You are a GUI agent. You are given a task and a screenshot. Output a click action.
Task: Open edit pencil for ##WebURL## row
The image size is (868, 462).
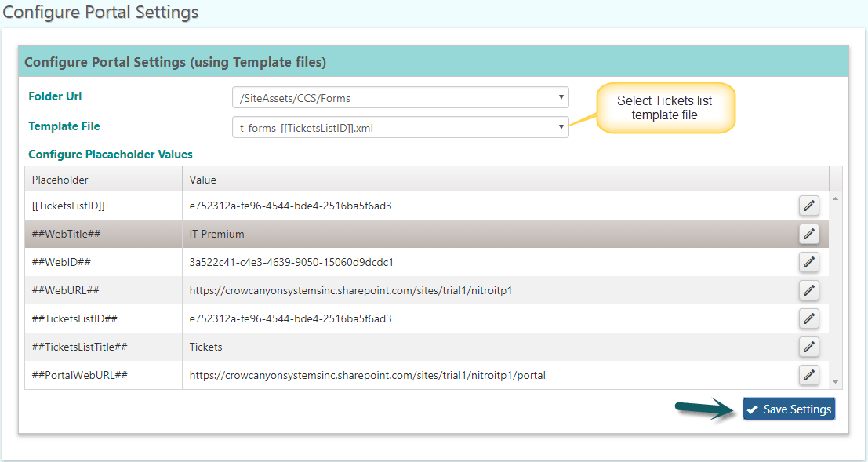coord(808,290)
